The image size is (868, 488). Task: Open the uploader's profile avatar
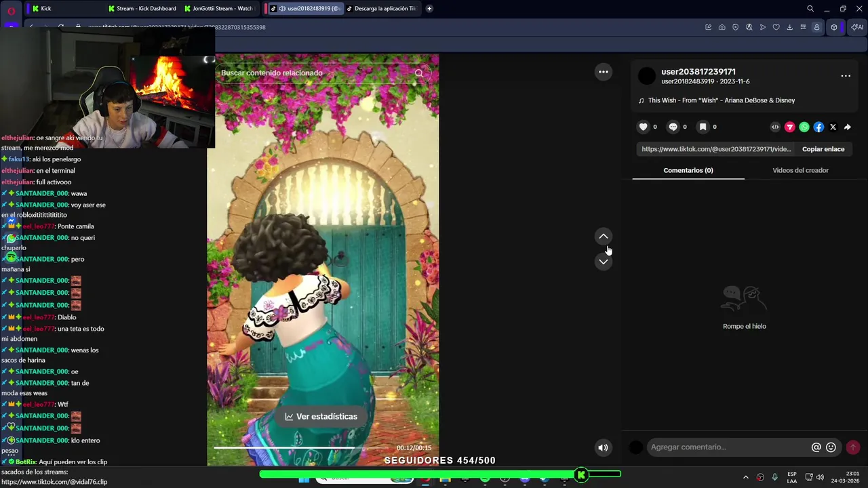pos(647,76)
